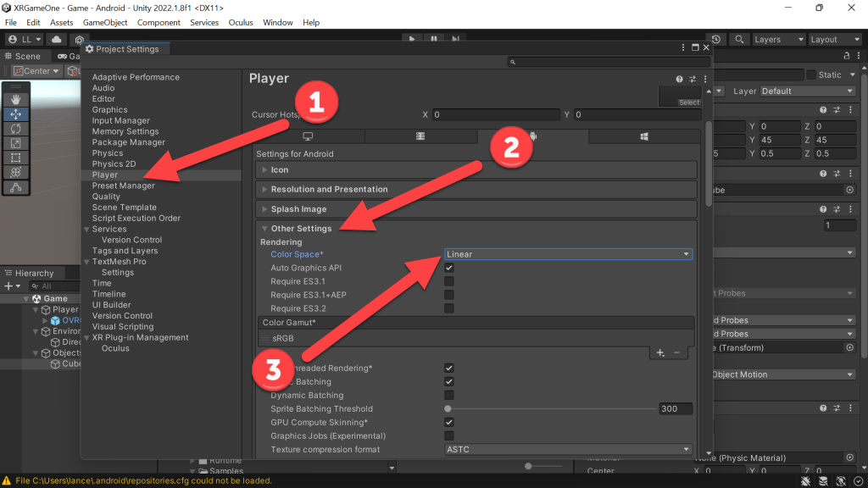Image resolution: width=868 pixels, height=488 pixels.
Task: Collapse the XR Plug-in Management tree item
Action: pos(86,337)
